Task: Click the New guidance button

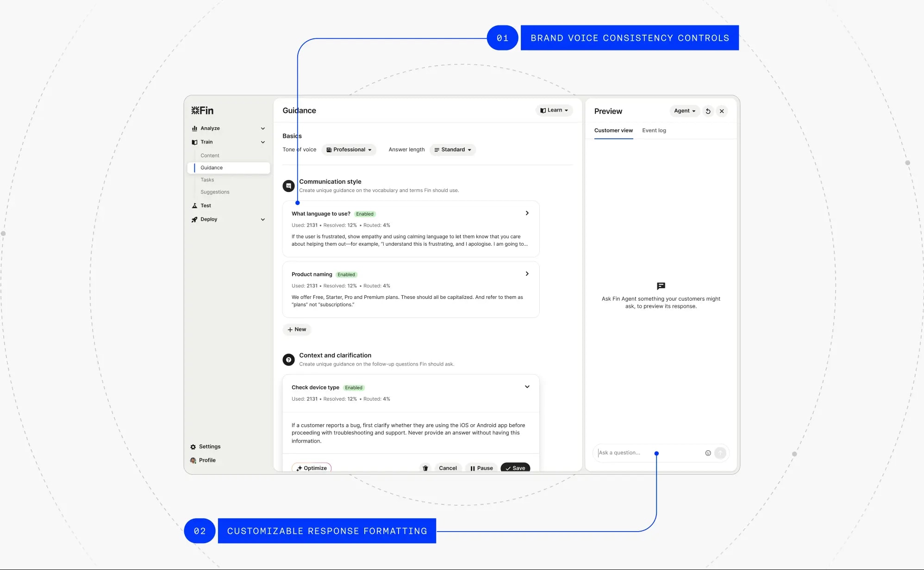Action: 297,329
